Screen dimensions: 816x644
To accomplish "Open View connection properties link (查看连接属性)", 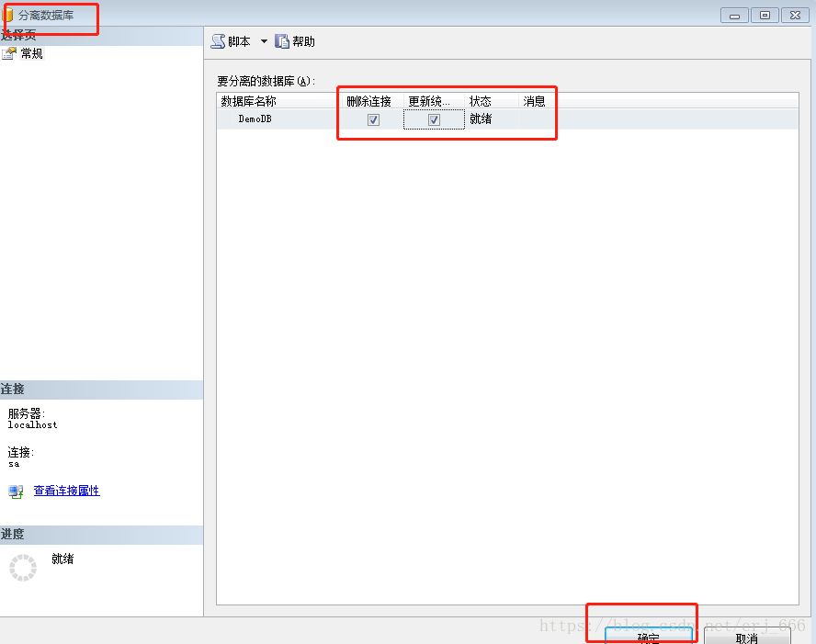I will coord(66,491).
